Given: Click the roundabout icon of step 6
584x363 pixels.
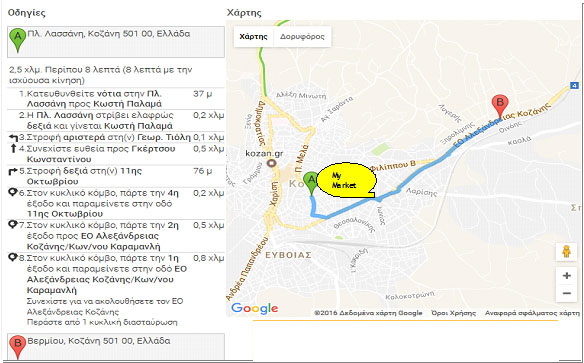Looking at the screenshot, I should click(x=13, y=192).
